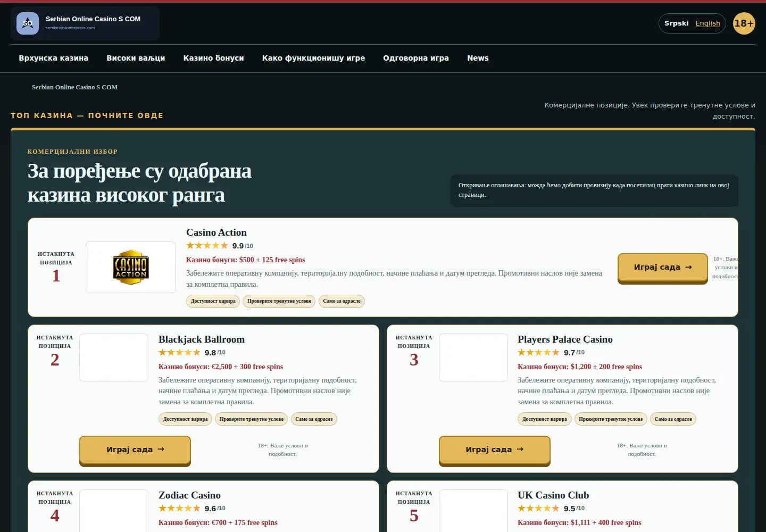766x532 pixels.
Task: Click the Zodiac Casino title
Action: pos(189,495)
